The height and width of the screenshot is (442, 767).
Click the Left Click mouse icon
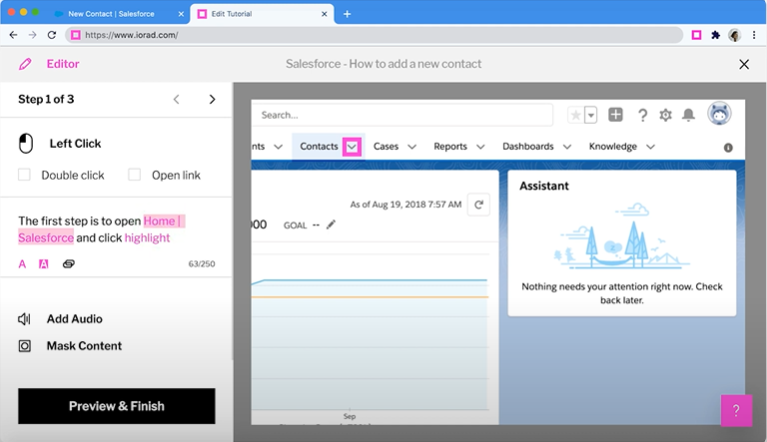coord(25,143)
